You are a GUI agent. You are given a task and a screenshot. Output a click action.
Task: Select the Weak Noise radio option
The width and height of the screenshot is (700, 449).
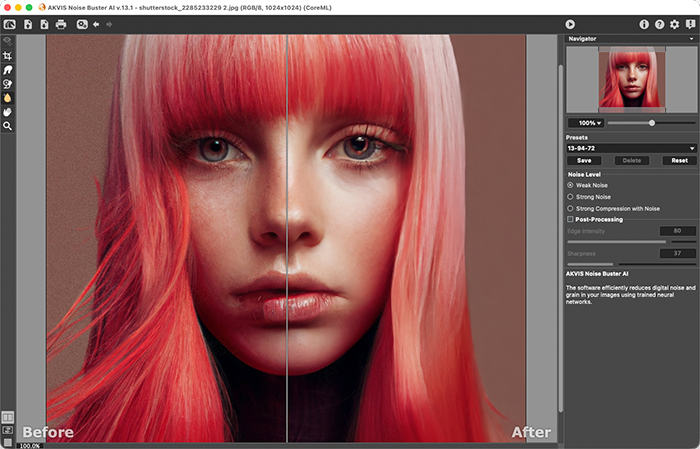coord(571,185)
